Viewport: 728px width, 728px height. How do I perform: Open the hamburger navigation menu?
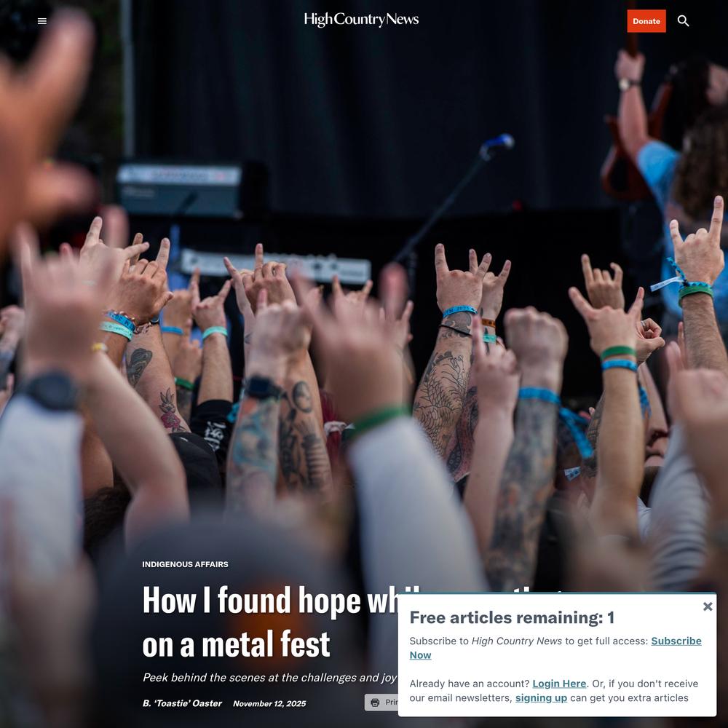(41, 21)
